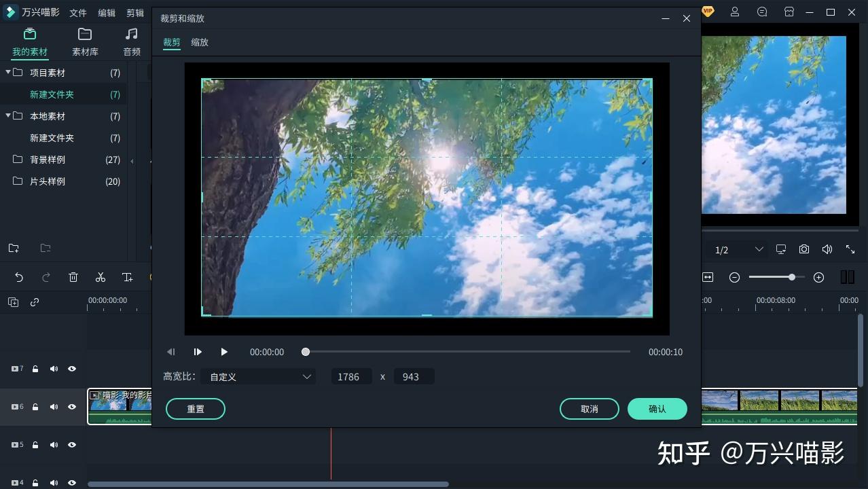Take a snapshot with the camera icon
The image size is (868, 489).
pos(803,249)
